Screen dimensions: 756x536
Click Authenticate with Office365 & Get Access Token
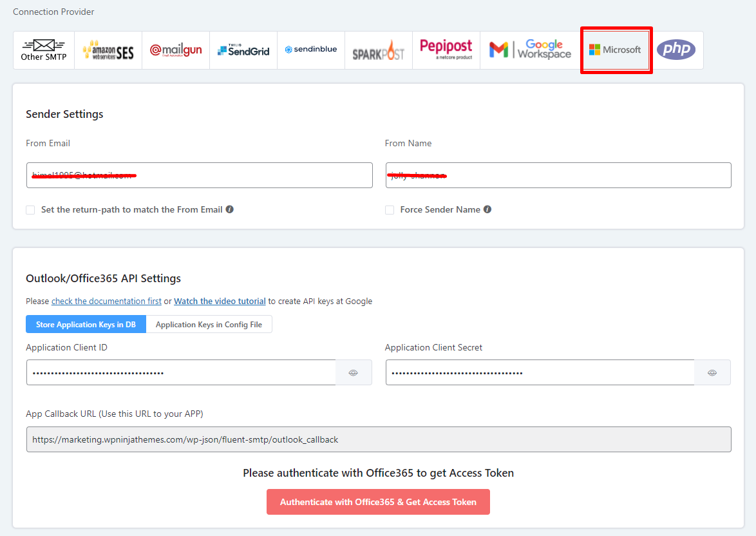(378, 502)
